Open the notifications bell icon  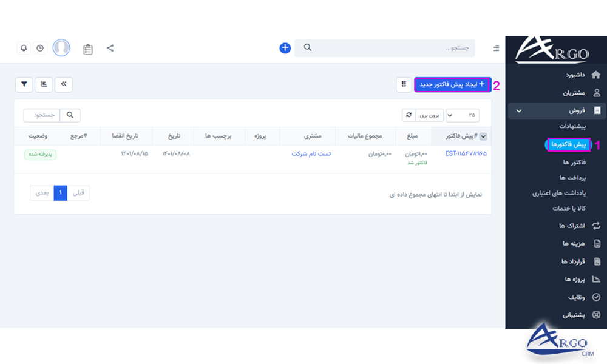coord(24,47)
